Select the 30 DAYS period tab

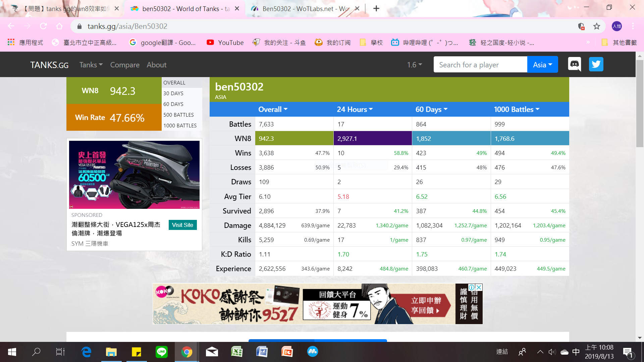coord(181,93)
